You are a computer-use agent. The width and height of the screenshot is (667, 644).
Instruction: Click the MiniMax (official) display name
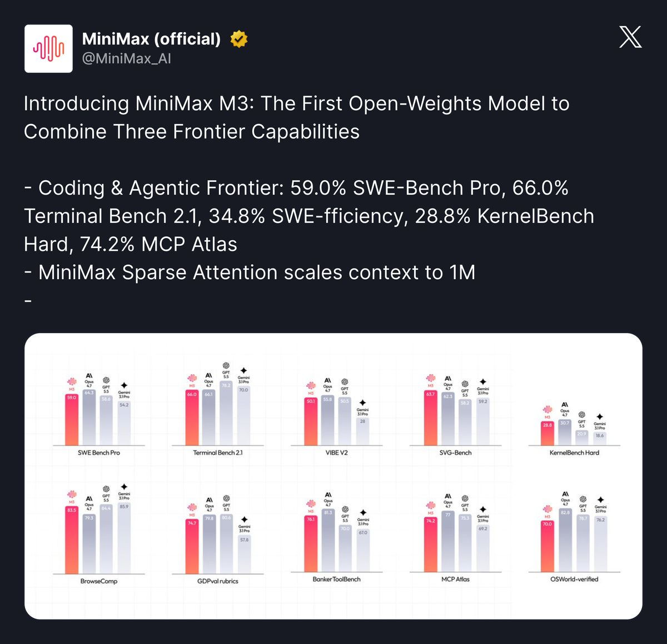tap(151, 39)
